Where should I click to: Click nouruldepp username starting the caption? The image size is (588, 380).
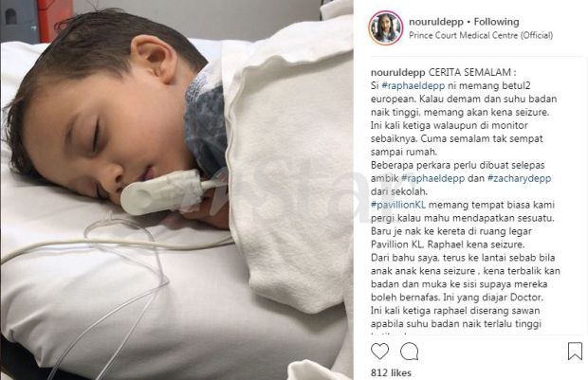(398, 72)
